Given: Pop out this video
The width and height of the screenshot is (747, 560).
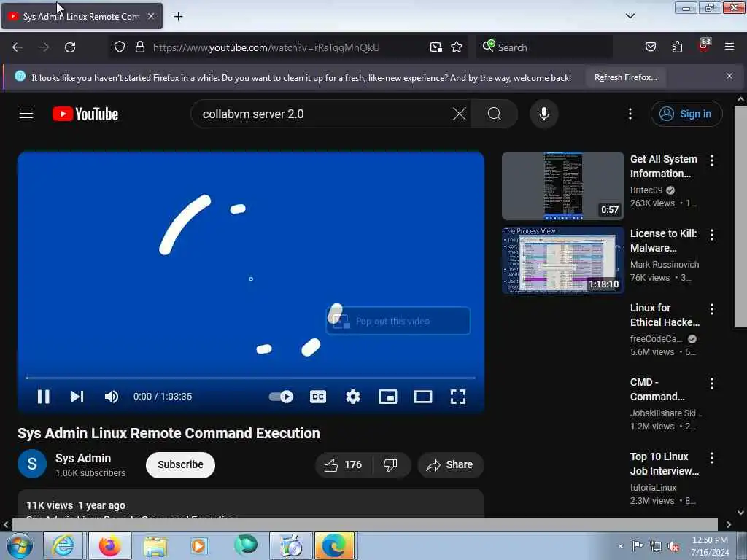Looking at the screenshot, I should [398, 321].
